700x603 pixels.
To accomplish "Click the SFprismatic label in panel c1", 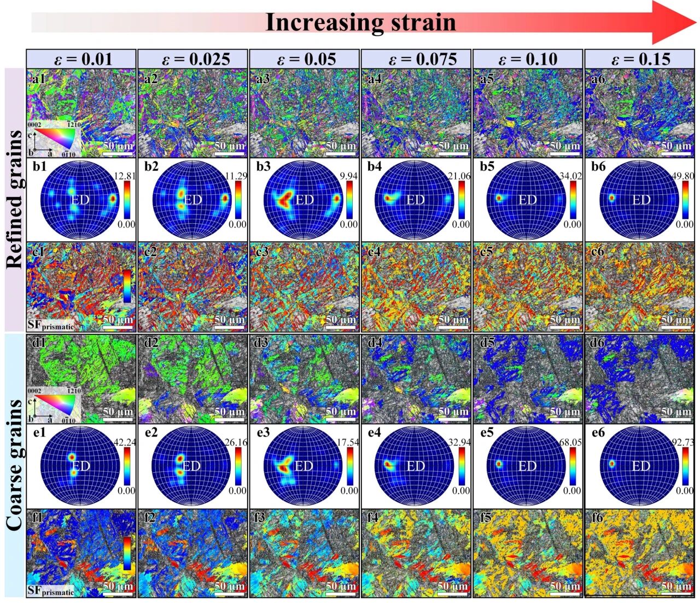I will click(50, 326).
